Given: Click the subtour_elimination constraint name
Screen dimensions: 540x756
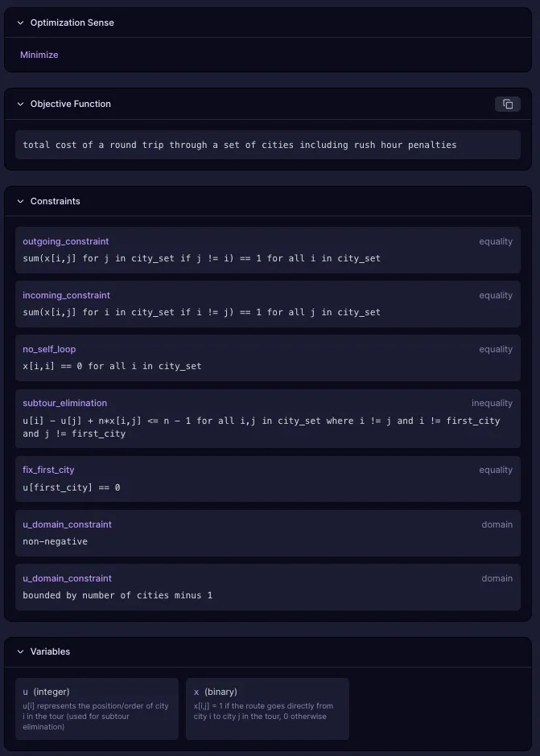Looking at the screenshot, I should (64, 403).
